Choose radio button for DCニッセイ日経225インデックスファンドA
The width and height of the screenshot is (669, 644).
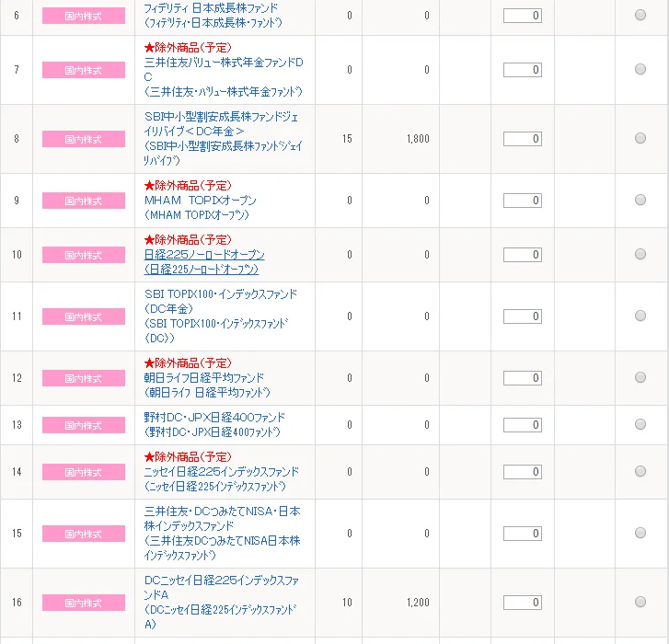point(640,603)
